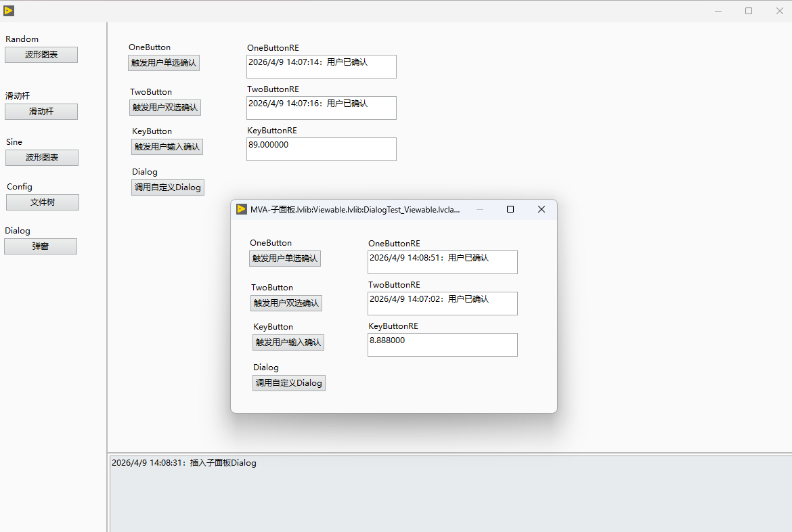The image size is (792, 532).
Task: Open the Config 文件树 panel
Action: pos(43,202)
